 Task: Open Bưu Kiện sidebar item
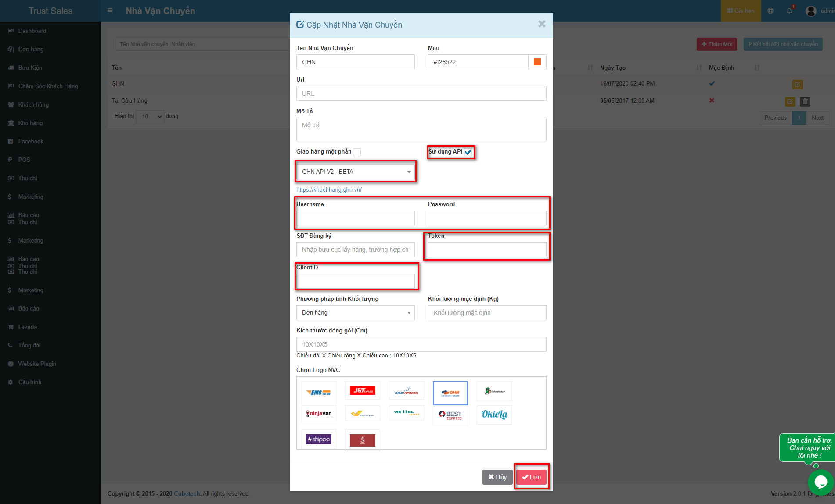coord(30,68)
